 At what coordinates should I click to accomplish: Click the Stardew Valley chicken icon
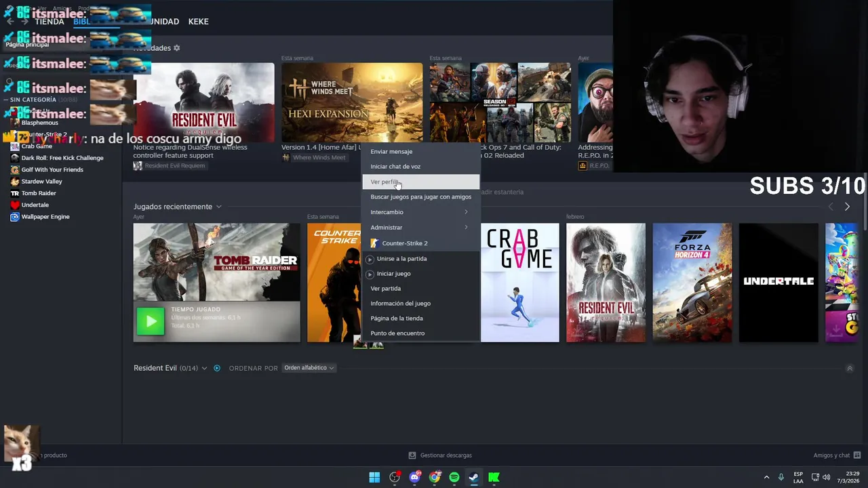(x=15, y=182)
